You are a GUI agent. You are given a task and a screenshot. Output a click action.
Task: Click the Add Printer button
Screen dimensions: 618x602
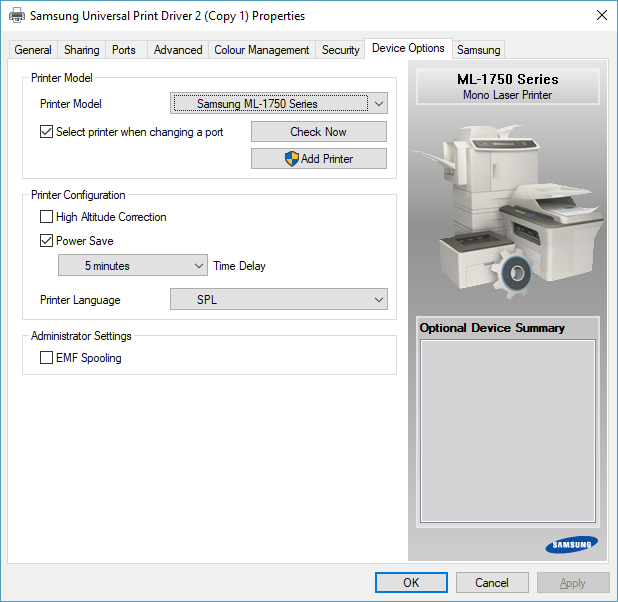coord(319,158)
